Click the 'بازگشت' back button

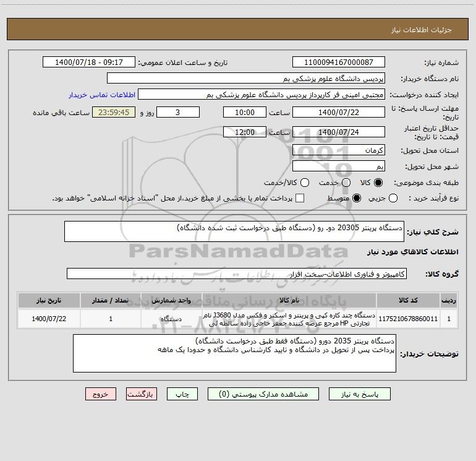coord(142,394)
